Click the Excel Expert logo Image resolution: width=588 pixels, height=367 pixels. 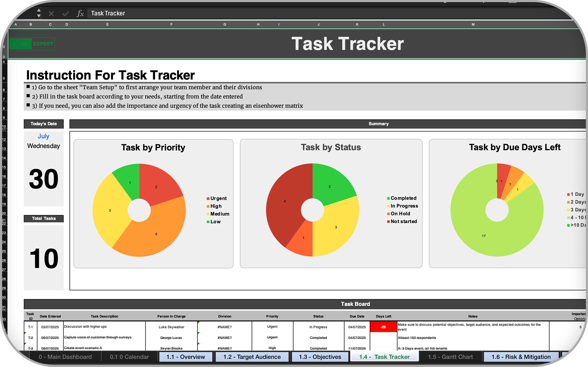[32, 44]
